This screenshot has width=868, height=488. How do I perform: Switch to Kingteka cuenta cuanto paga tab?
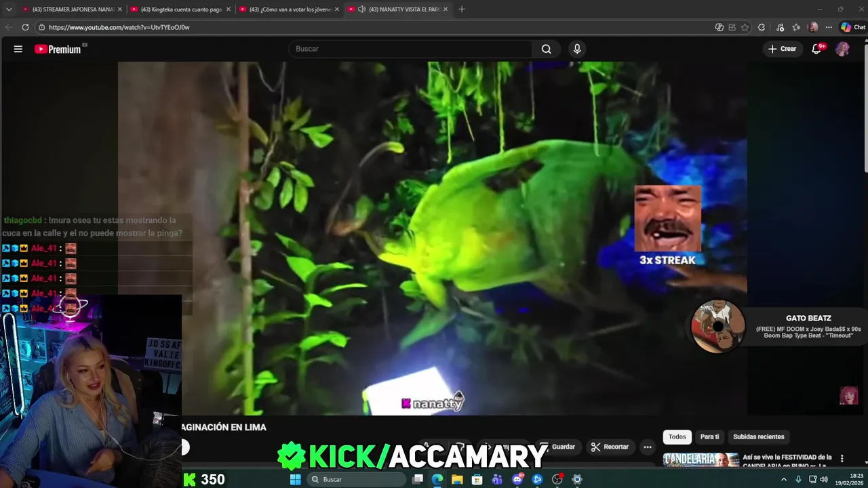[180, 9]
